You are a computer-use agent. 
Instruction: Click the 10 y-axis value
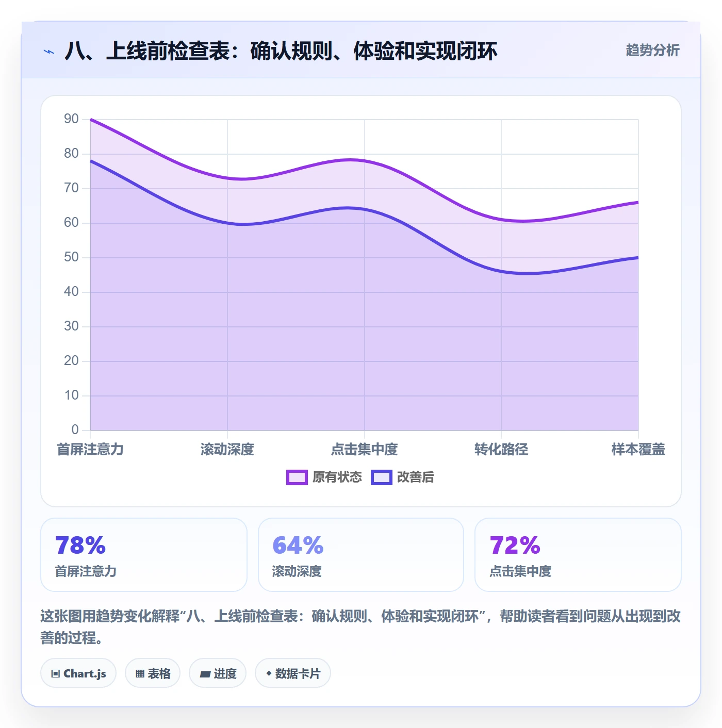click(x=71, y=395)
